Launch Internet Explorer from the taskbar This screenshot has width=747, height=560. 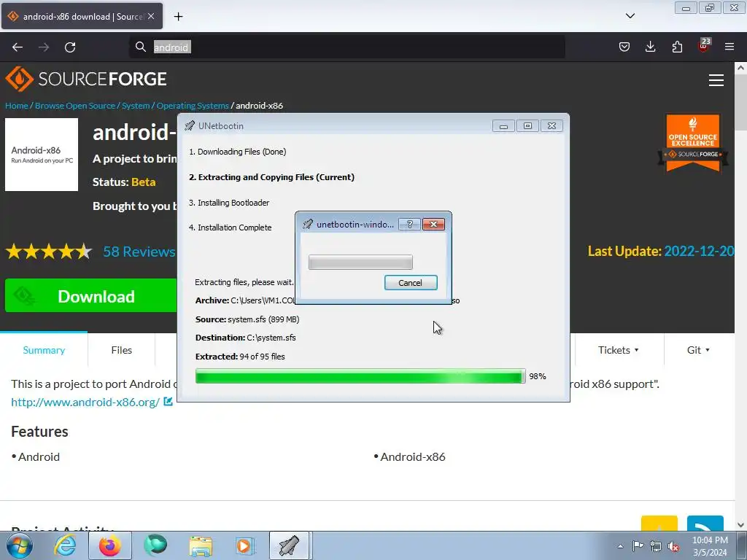(x=65, y=545)
